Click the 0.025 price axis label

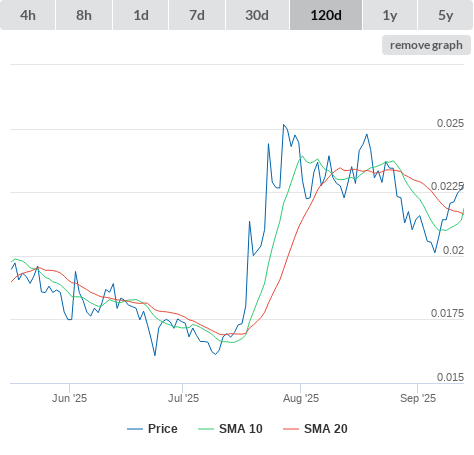tap(450, 123)
